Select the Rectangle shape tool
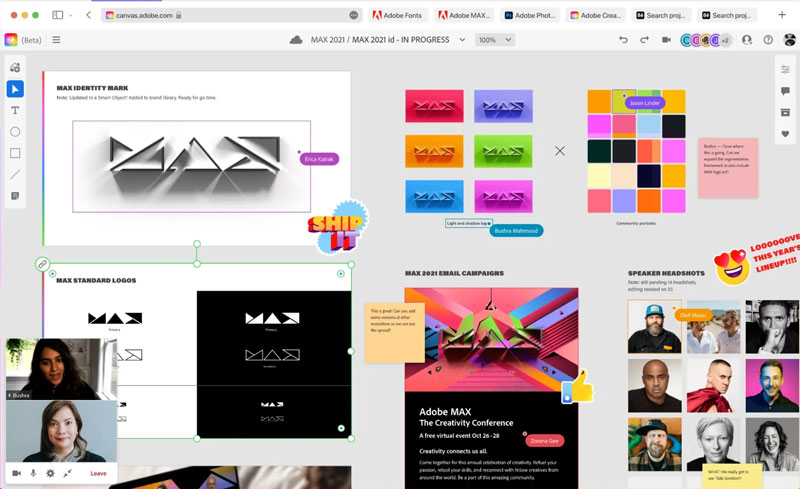Image resolution: width=800 pixels, height=489 pixels. click(x=15, y=153)
